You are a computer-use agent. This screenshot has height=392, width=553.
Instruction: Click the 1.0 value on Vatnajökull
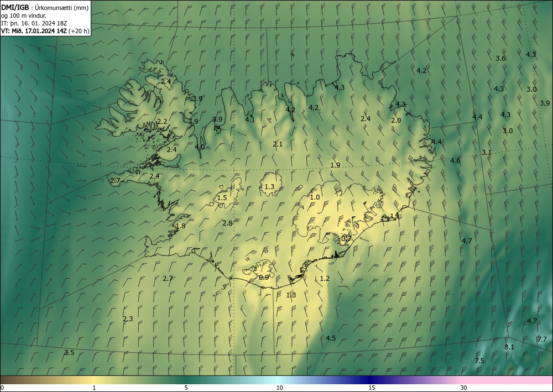pos(315,197)
